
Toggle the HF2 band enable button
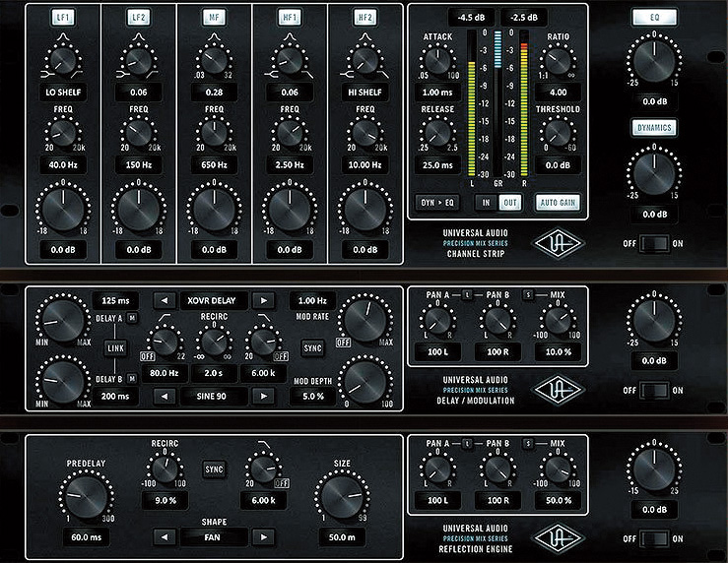pyautogui.click(x=365, y=18)
